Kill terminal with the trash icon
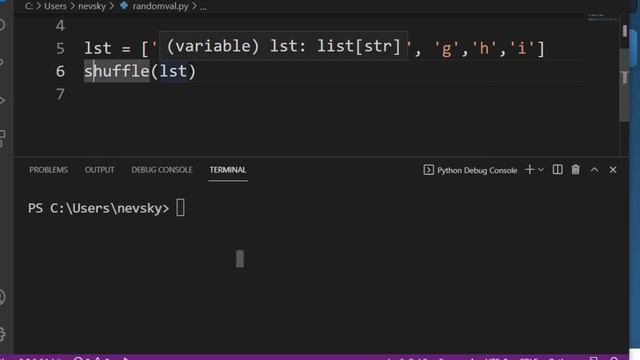This screenshot has width=640, height=360. pos(576,170)
